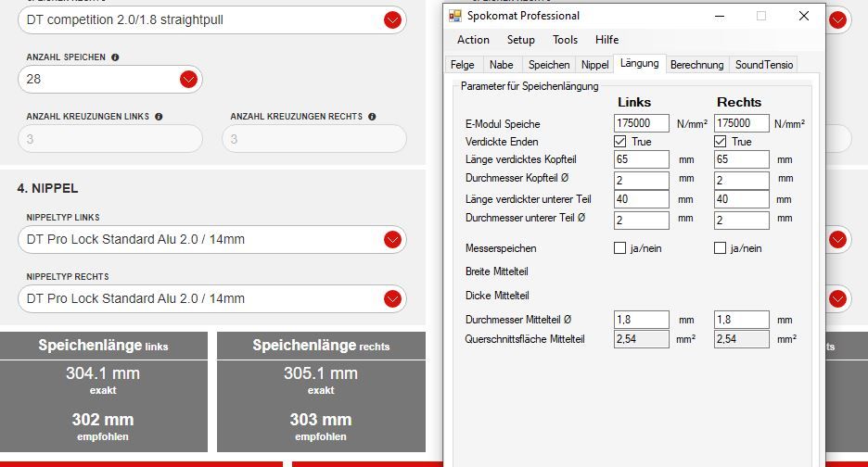The height and width of the screenshot is (467, 868).
Task: Click the Anzahl Kreuzungen Rechts field
Action: (313, 139)
